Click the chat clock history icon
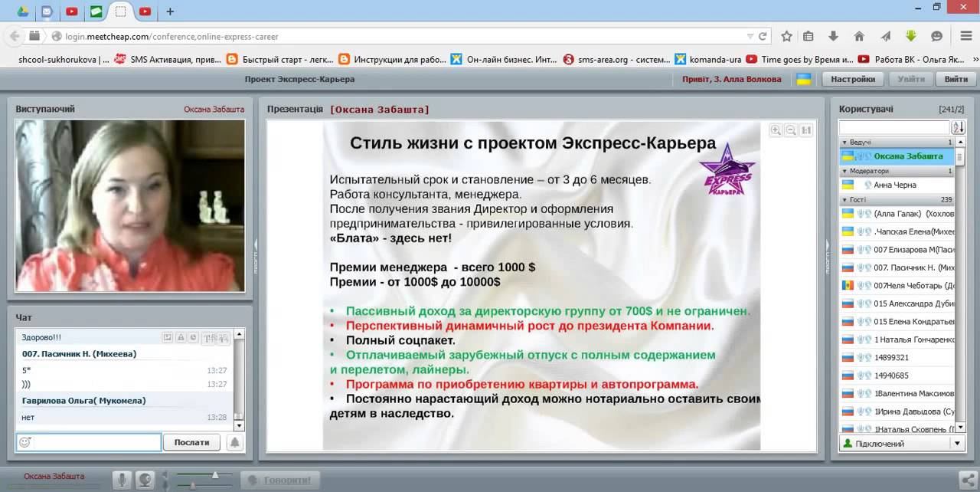The height and width of the screenshot is (492, 980). [x=193, y=337]
